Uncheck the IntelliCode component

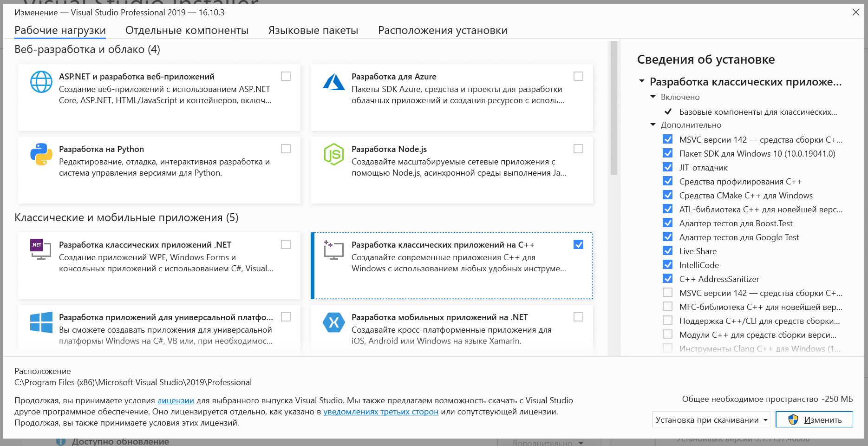(x=668, y=264)
